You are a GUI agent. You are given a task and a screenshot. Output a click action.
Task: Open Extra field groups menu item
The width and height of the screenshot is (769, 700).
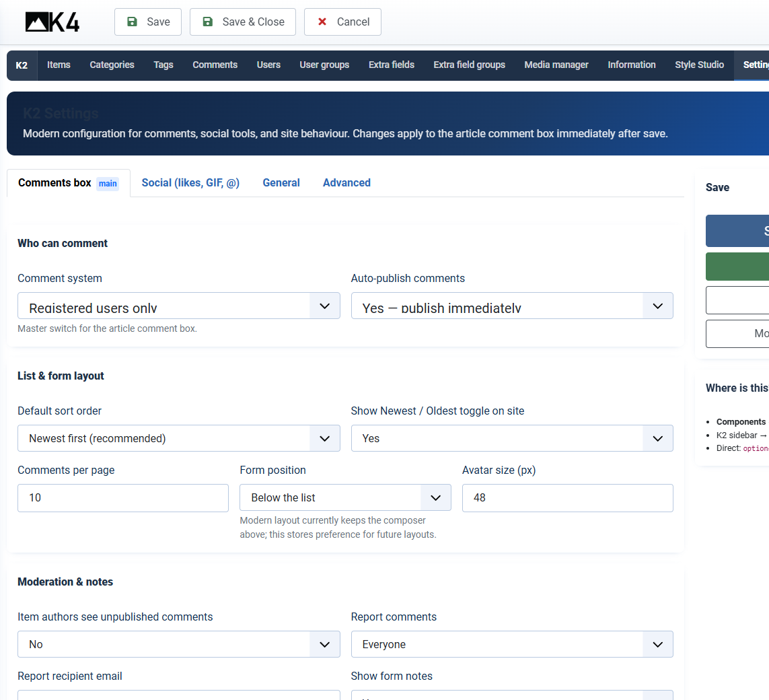pyautogui.click(x=470, y=65)
